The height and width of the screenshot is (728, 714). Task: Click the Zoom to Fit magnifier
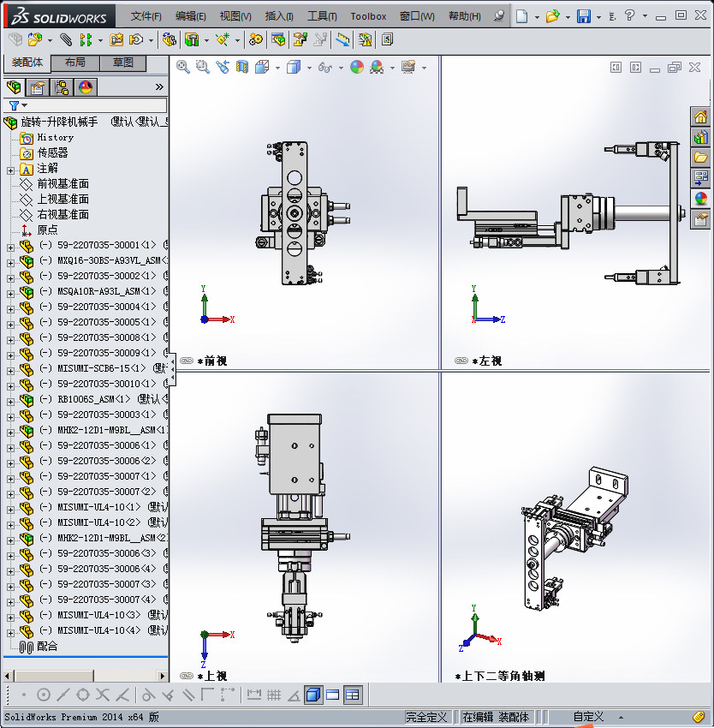[x=183, y=68]
